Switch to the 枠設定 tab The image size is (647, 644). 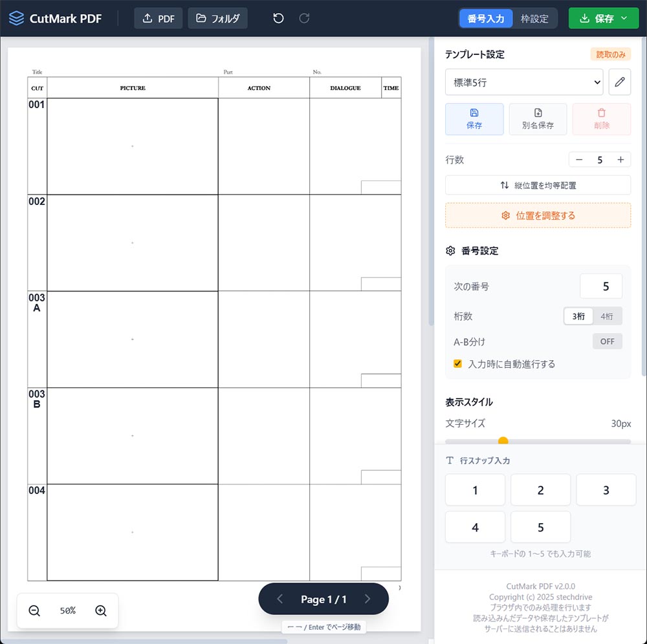pos(534,19)
